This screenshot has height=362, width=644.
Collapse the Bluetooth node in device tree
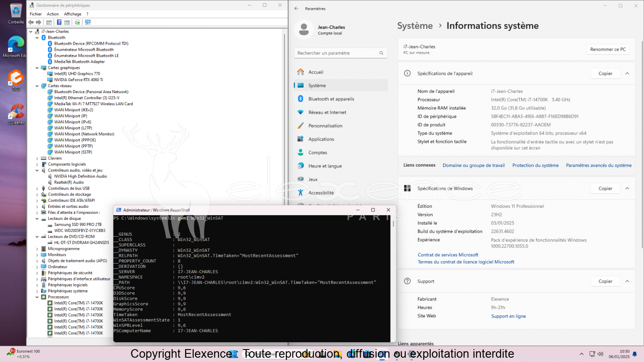tap(37, 38)
